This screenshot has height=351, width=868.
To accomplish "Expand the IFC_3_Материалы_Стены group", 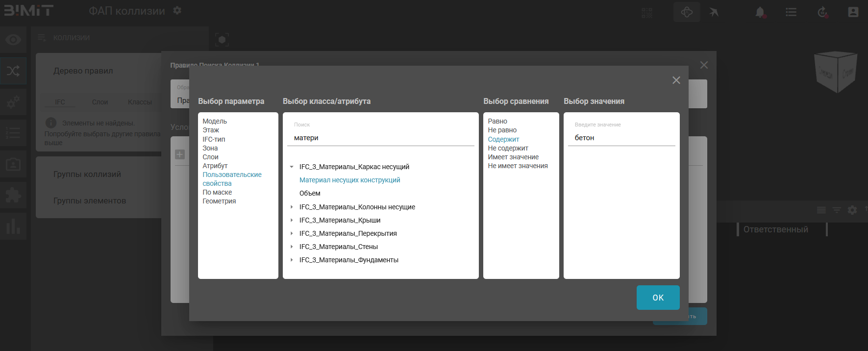I will 292,247.
